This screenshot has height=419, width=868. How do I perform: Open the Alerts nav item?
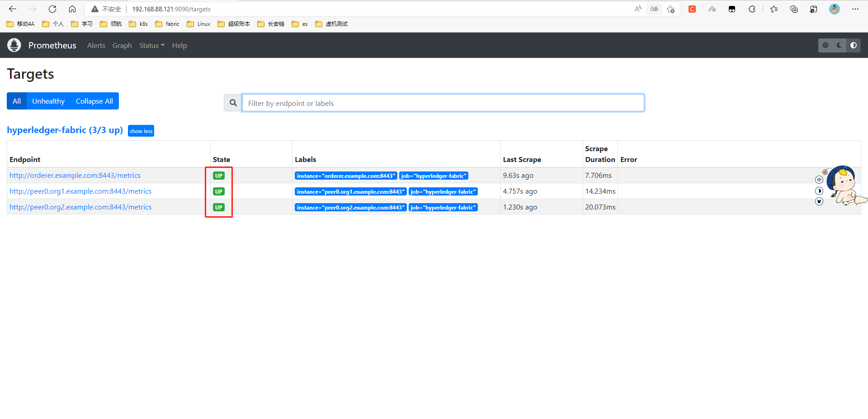[x=96, y=45]
